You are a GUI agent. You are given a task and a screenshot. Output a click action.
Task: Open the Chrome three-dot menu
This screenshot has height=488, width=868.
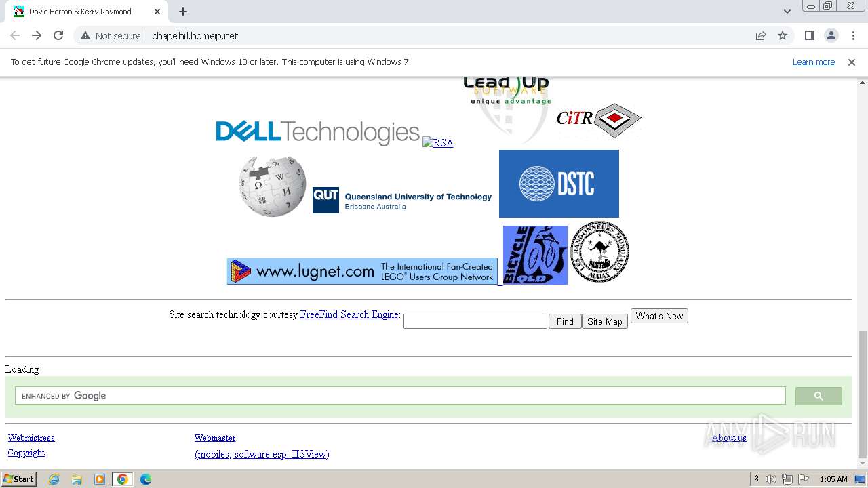852,35
